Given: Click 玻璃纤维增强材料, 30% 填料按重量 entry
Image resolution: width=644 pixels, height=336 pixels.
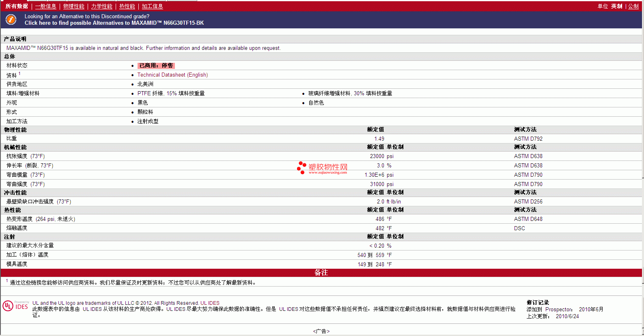Looking at the screenshot, I should coord(350,94).
